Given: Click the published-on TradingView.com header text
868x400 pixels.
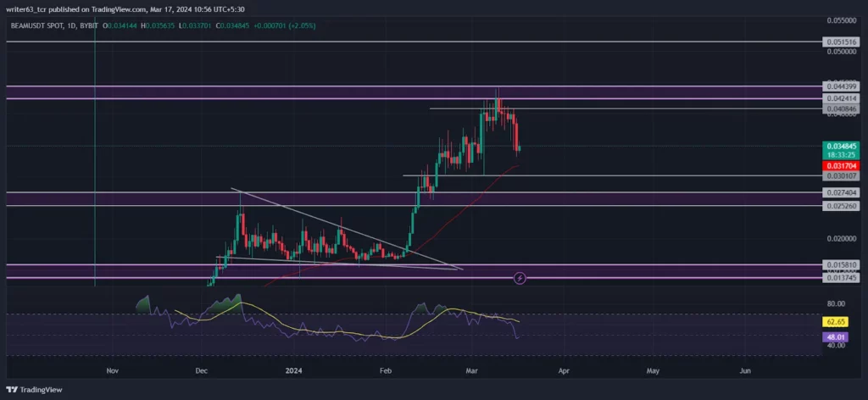Looking at the screenshot, I should pos(124,9).
